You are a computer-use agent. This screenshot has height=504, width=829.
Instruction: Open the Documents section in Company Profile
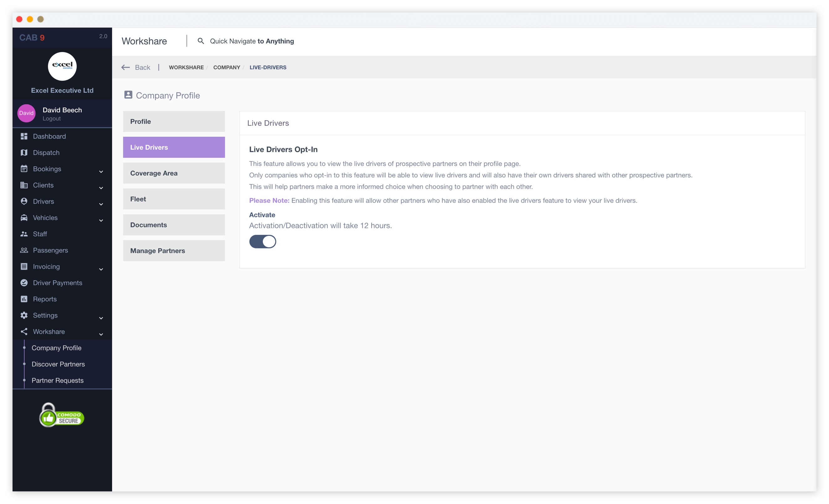[174, 225]
